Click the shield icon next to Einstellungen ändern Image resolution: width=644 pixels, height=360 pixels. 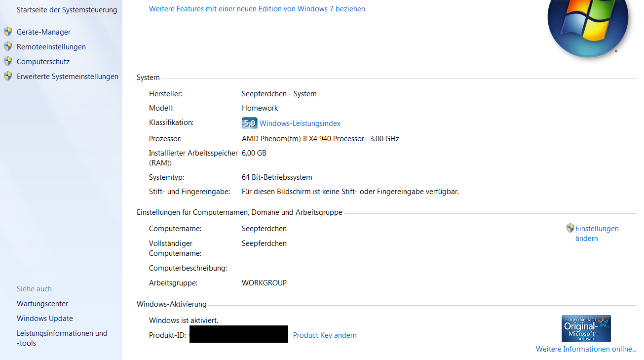point(570,228)
